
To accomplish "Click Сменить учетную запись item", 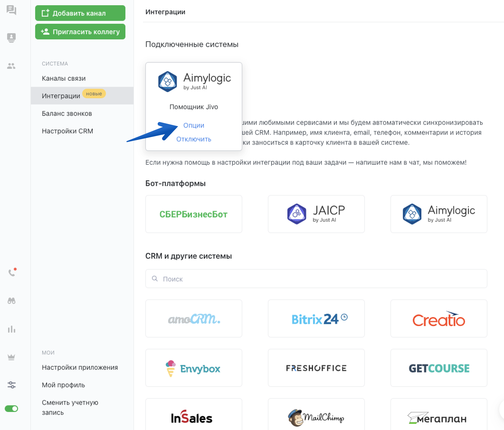I will (70, 407).
